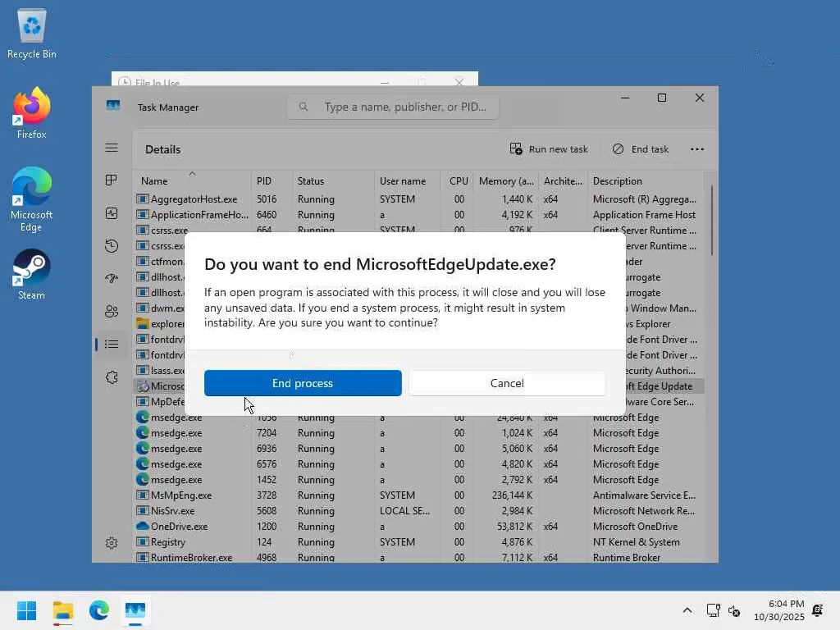Open Processes page in Task Manager sidebar
This screenshot has width=840, height=630.
[112, 180]
